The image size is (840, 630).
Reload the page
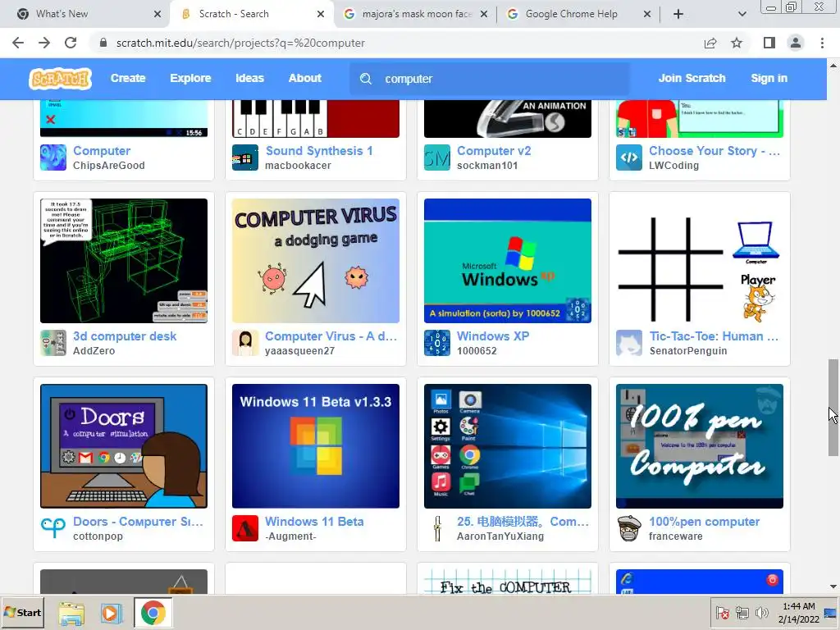(x=71, y=43)
